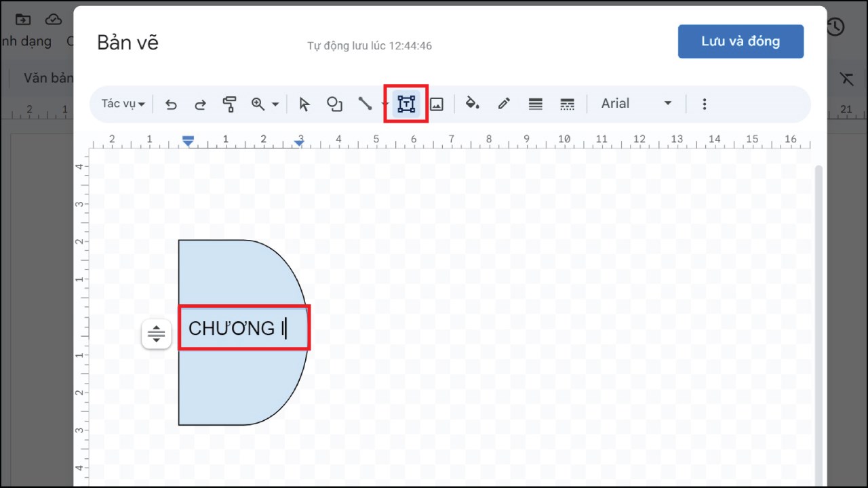Click the right indent marker on ruler
868x488 pixels.
(x=299, y=142)
